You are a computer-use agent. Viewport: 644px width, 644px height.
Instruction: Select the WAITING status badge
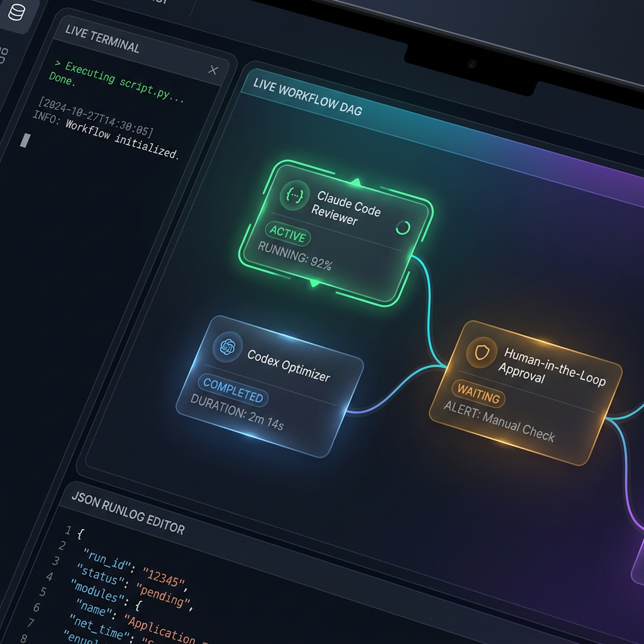(x=479, y=394)
